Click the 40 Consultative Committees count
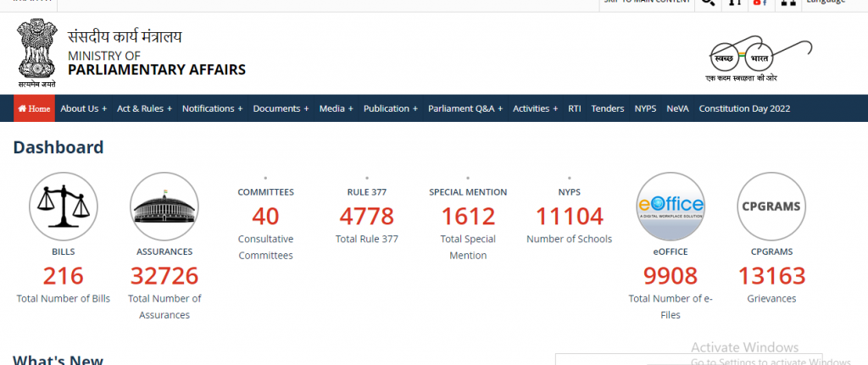Viewport: 868px width, 365px height. tap(265, 217)
